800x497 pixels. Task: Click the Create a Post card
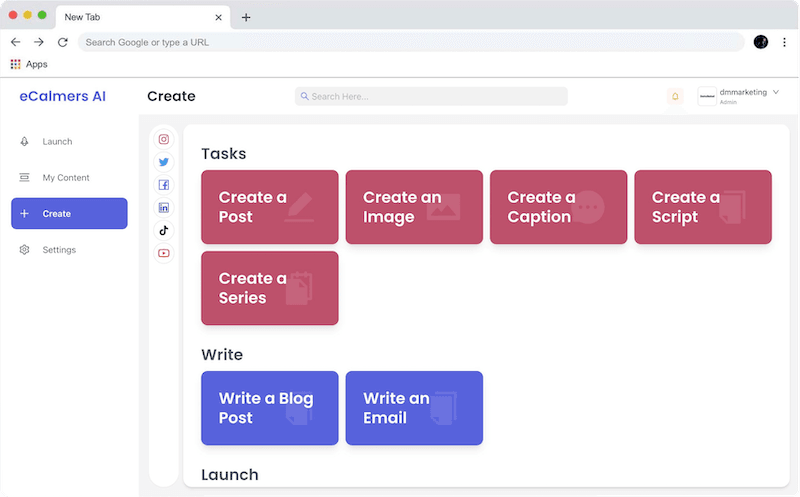(270, 207)
